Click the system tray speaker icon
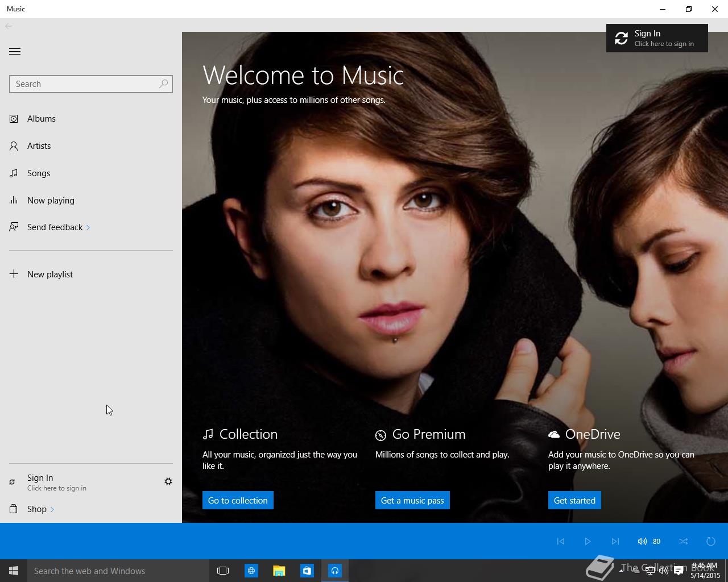Screen dimensions: 728x582 pos(664,571)
